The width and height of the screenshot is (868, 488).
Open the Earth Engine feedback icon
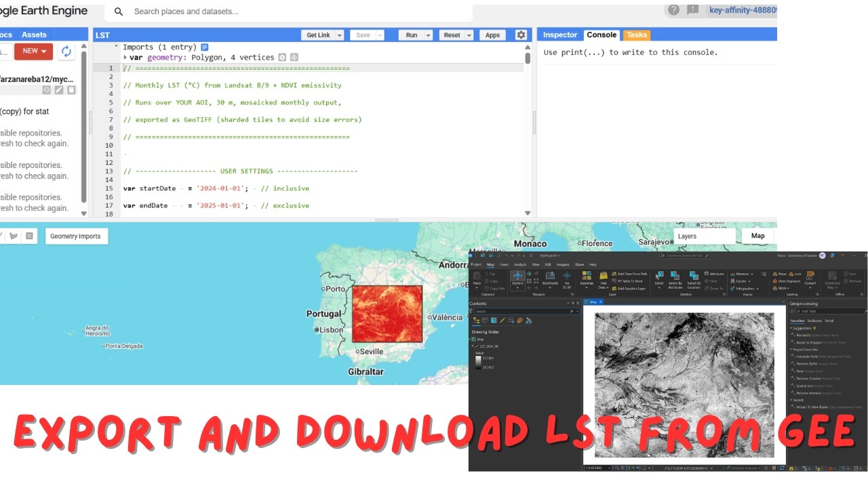[x=692, y=9]
